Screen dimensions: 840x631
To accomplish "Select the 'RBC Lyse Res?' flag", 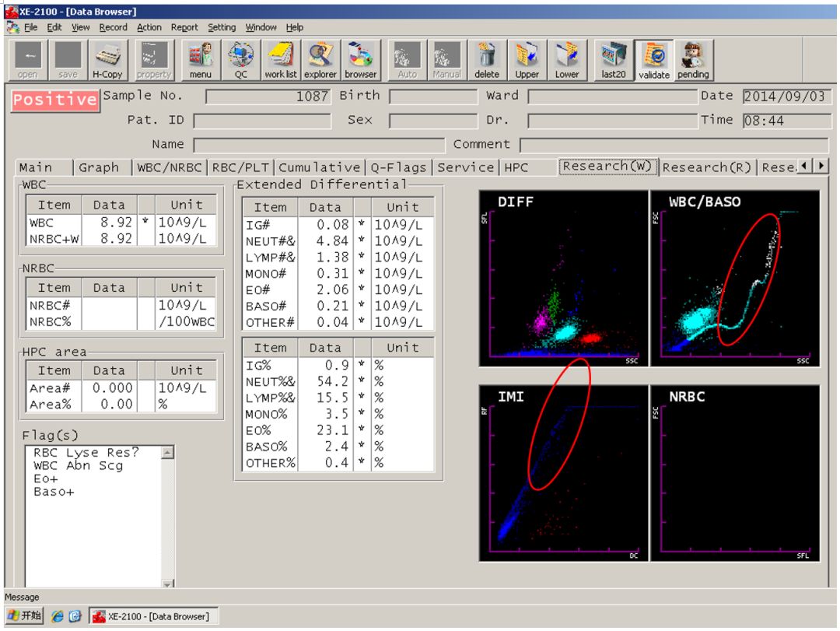I will pos(86,453).
